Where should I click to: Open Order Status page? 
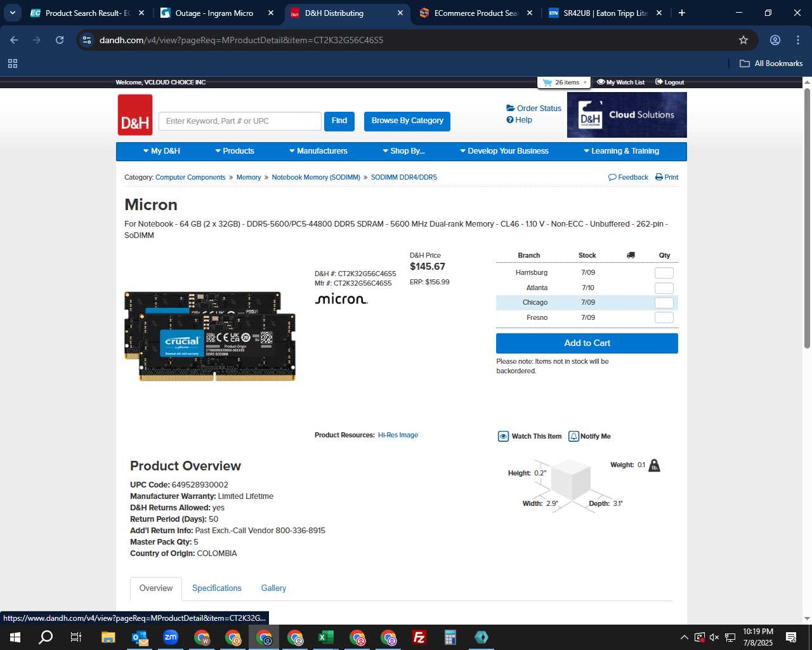pos(534,109)
